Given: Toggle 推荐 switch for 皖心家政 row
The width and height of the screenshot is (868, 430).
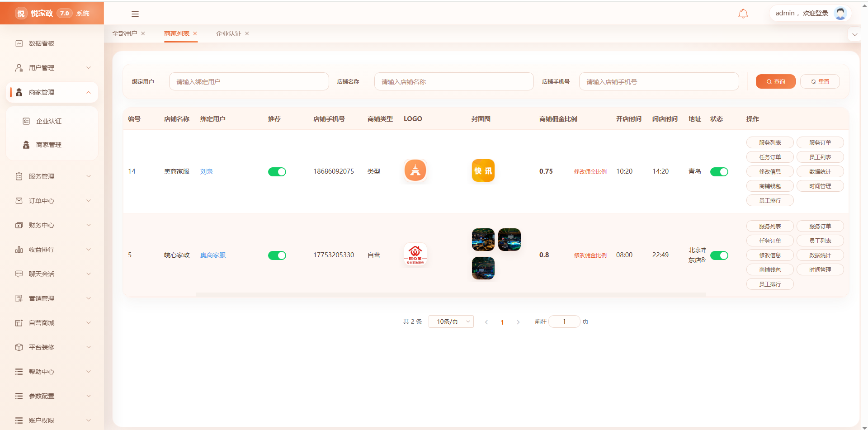Looking at the screenshot, I should click(x=277, y=255).
